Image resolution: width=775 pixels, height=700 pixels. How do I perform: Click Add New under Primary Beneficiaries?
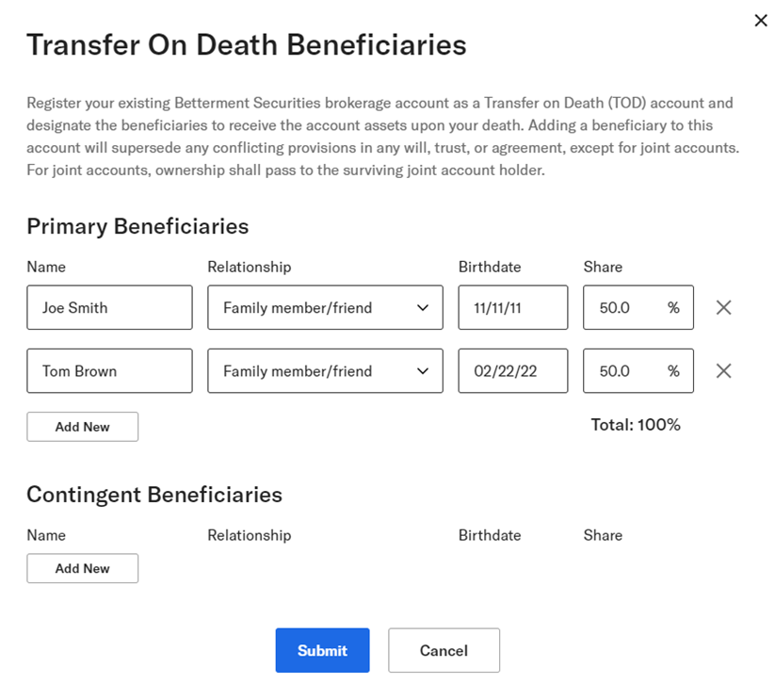(82, 427)
